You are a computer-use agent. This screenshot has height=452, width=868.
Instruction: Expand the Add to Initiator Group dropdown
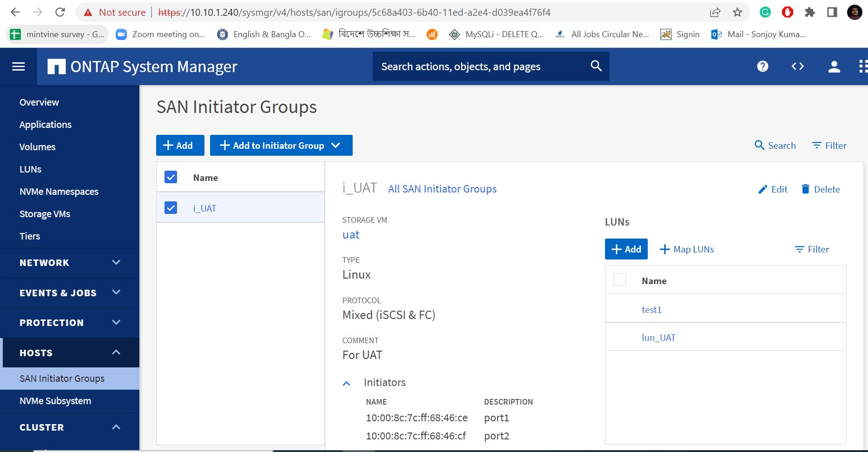(335, 146)
